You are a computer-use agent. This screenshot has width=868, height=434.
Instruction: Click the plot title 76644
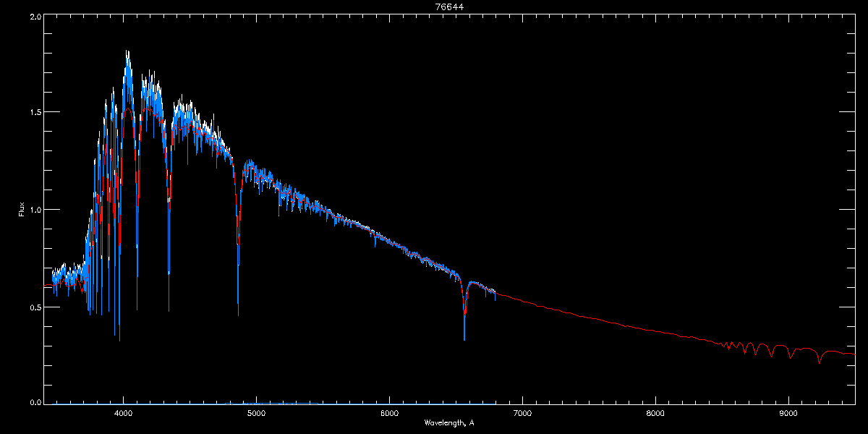(449, 7)
